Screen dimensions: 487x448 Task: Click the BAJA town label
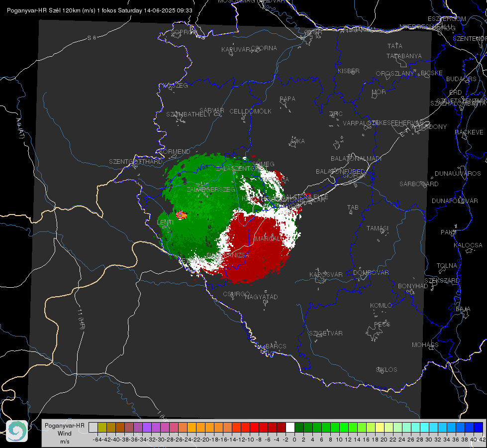463,309
